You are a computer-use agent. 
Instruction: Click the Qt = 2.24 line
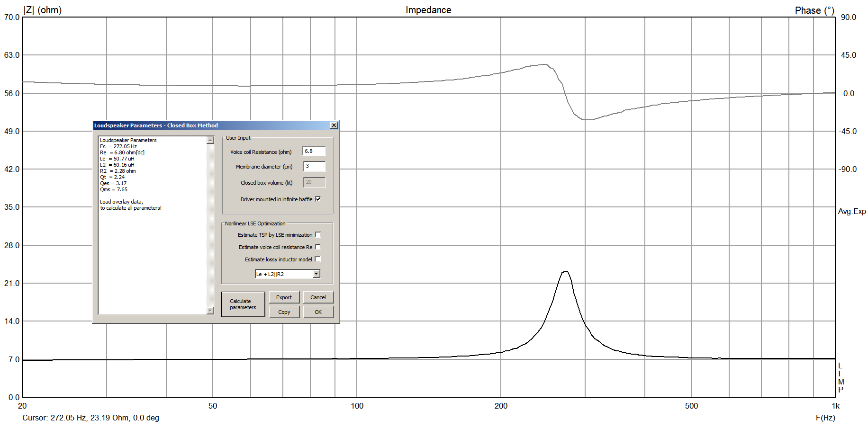pos(112,177)
